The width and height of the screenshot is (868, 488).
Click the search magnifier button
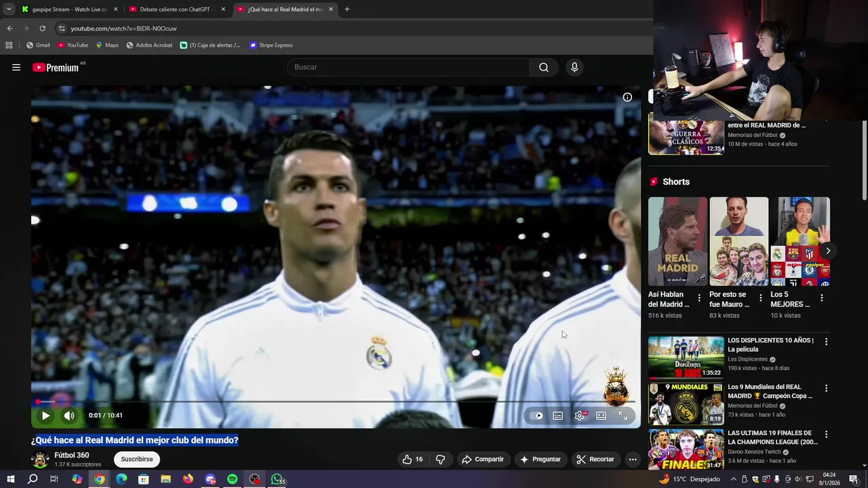pyautogui.click(x=544, y=67)
